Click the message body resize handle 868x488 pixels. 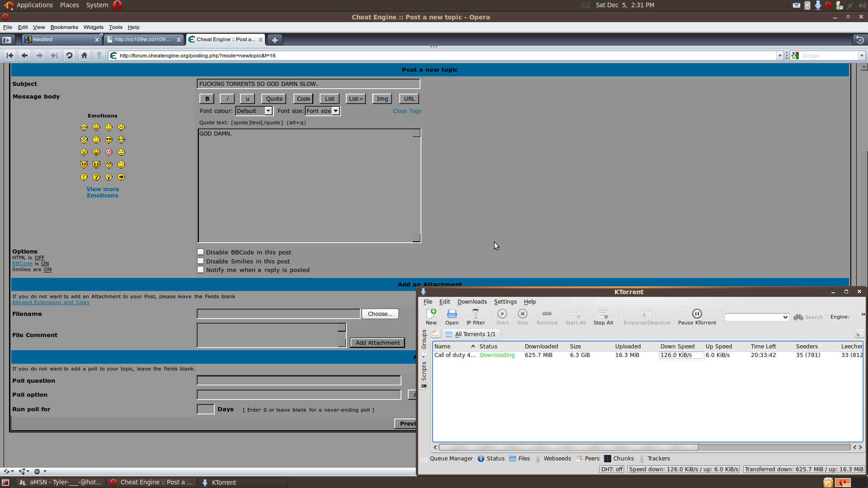tap(416, 238)
